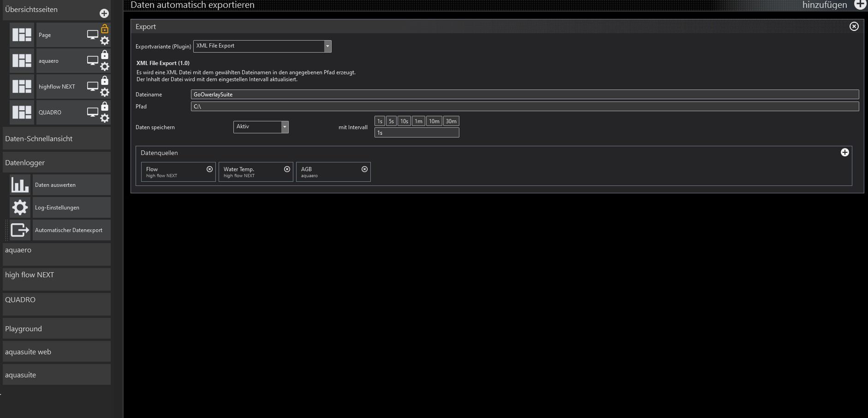Toggle the lock on QUADRO overview page
This screenshot has height=418, width=868.
click(105, 106)
